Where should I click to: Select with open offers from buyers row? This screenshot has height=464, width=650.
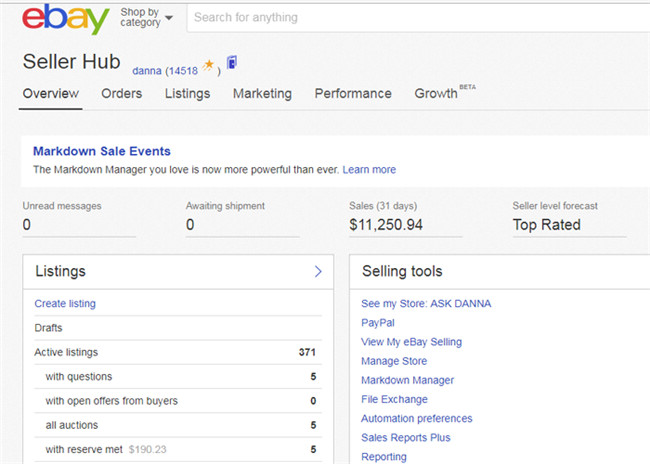tap(178, 401)
